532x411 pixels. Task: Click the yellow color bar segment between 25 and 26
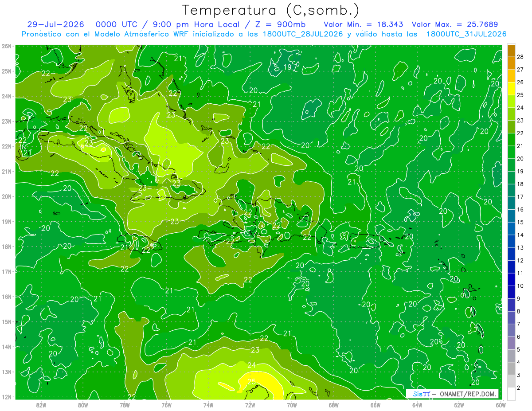point(511,89)
